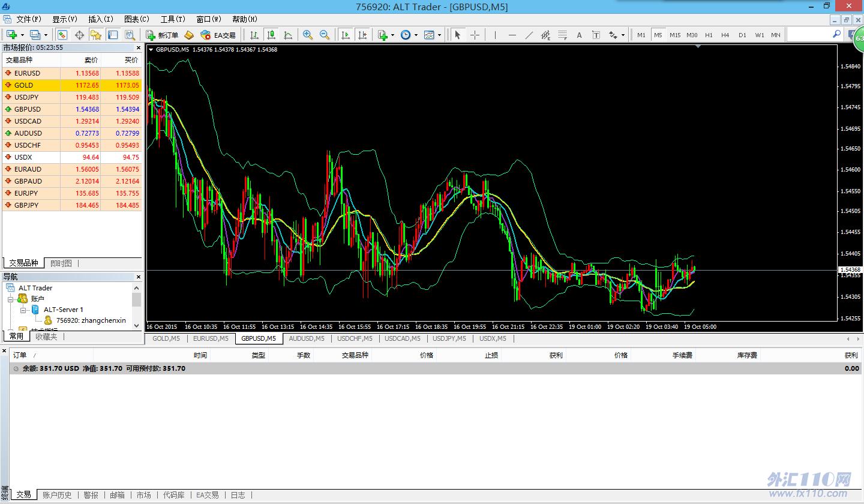Toggle chart shift button
The width and height of the screenshot is (864, 504).
362,35
